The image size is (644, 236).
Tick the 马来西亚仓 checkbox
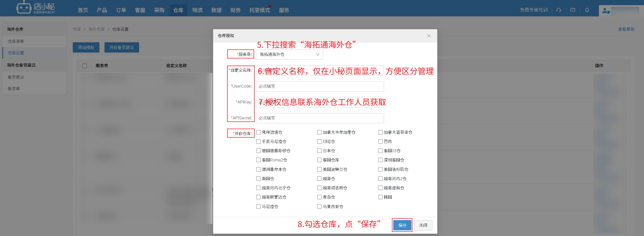pyautogui.click(x=319, y=207)
